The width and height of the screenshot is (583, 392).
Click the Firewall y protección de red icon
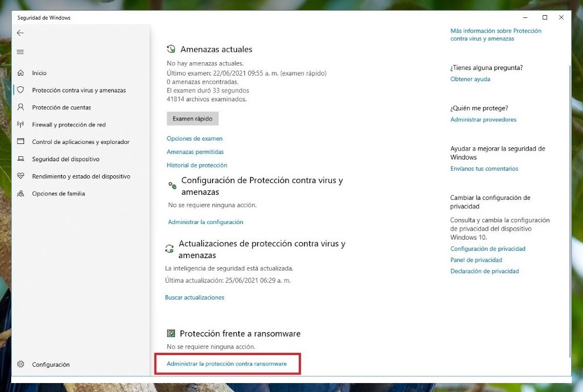point(20,124)
